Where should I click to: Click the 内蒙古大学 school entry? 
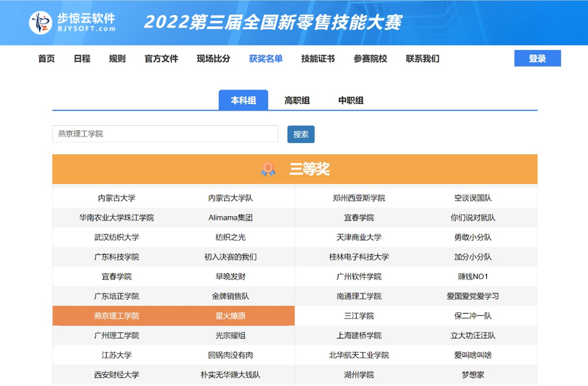point(116,198)
